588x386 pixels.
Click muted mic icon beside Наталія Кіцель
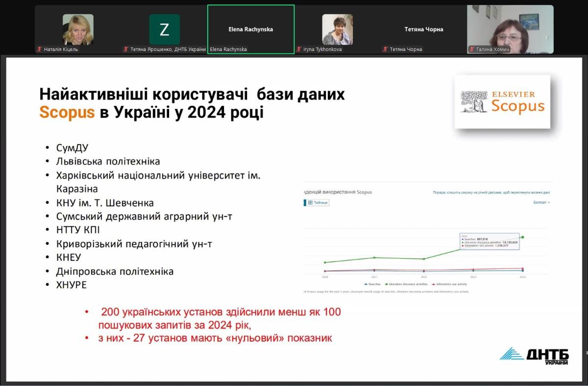[x=39, y=49]
